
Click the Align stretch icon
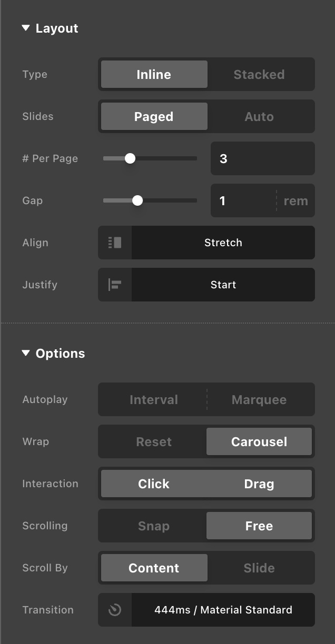click(x=115, y=243)
